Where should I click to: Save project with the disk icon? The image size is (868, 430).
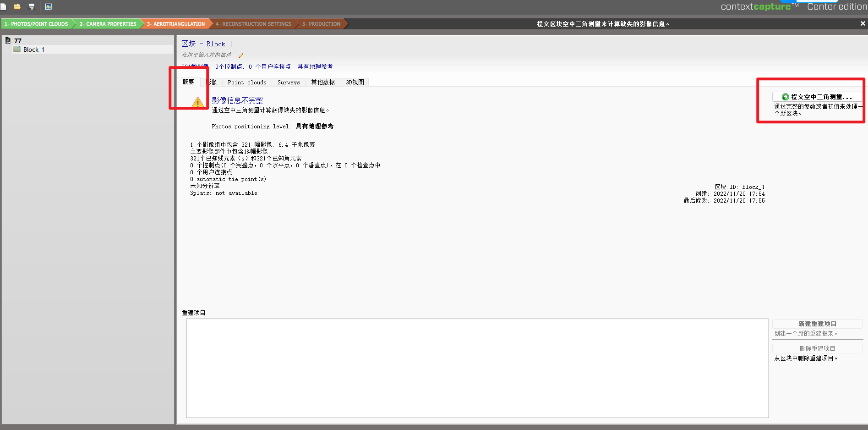[x=32, y=7]
